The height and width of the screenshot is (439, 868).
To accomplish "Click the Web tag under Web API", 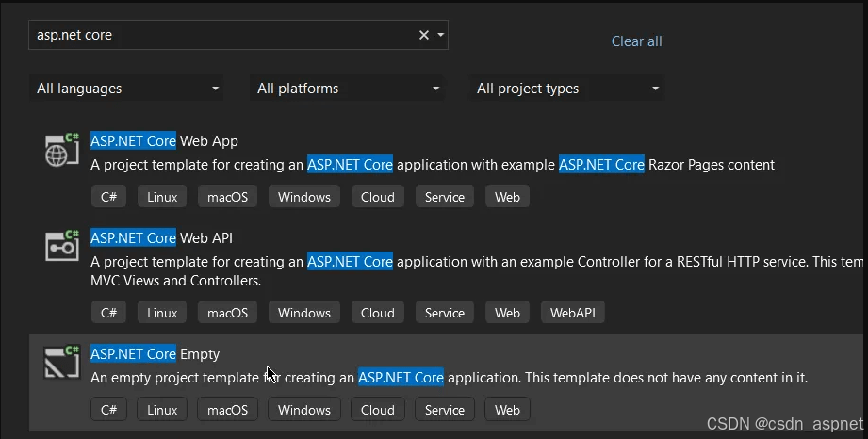I will click(x=507, y=313).
